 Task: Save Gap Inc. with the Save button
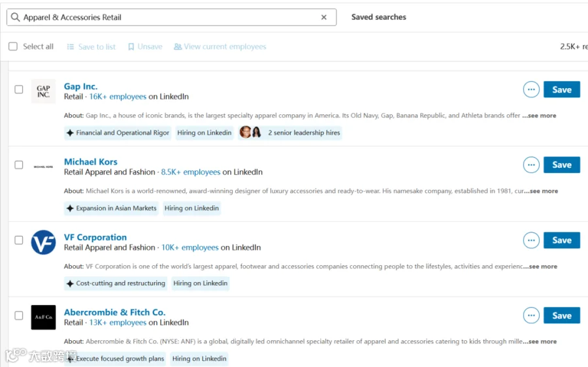pyautogui.click(x=562, y=89)
